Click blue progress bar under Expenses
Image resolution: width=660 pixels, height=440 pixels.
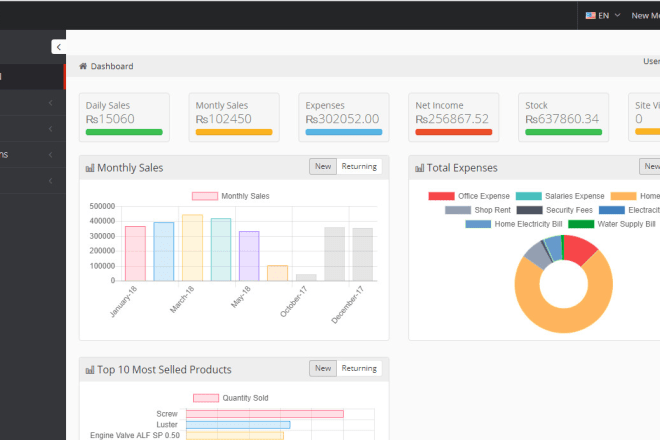pos(344,132)
